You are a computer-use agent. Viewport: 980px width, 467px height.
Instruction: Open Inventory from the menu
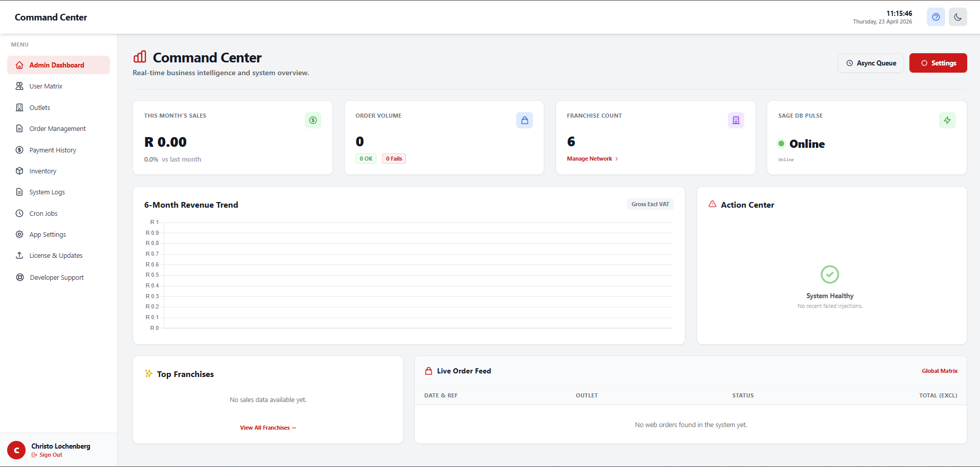(x=58, y=171)
